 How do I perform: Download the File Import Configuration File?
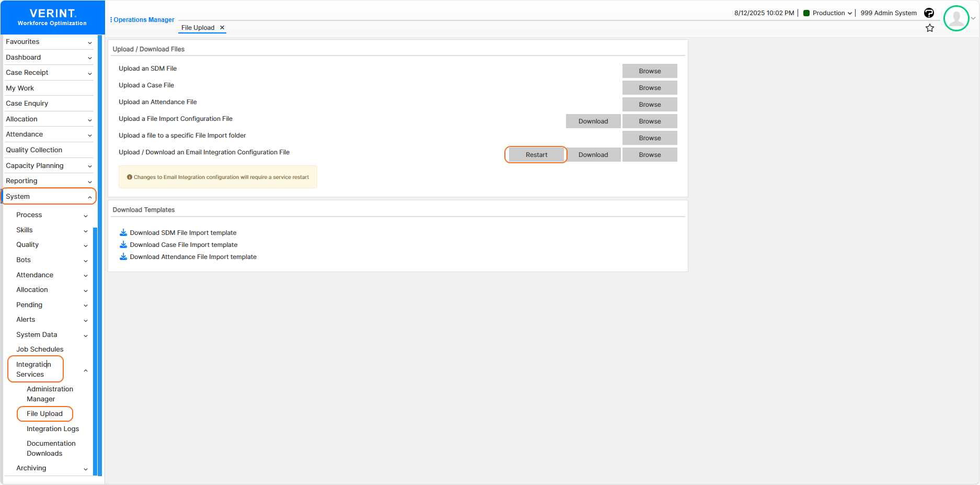point(593,121)
